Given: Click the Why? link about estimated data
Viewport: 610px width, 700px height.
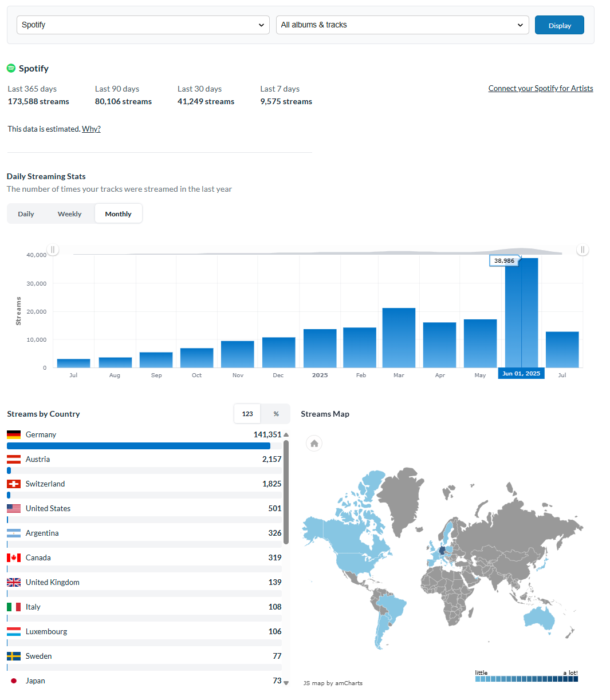Looking at the screenshot, I should tap(91, 129).
